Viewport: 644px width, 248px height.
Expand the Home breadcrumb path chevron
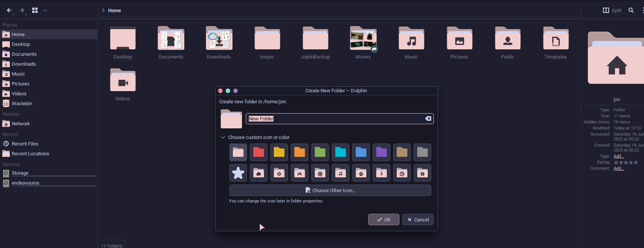103,10
